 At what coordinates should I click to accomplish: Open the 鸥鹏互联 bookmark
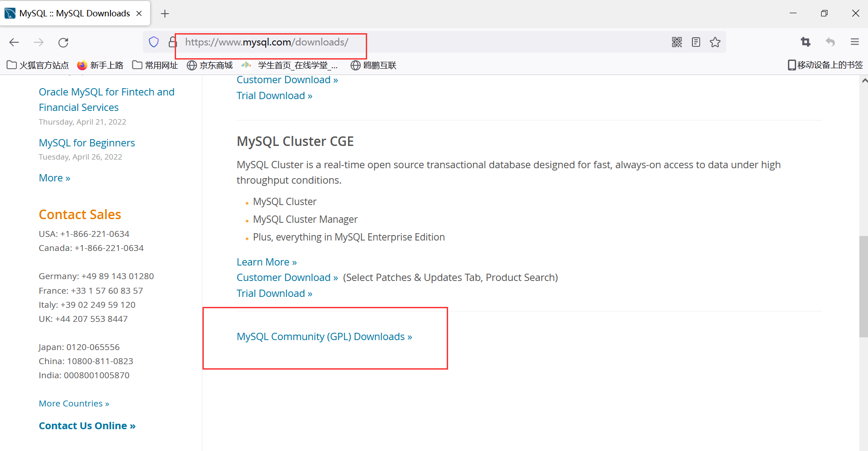coord(373,65)
